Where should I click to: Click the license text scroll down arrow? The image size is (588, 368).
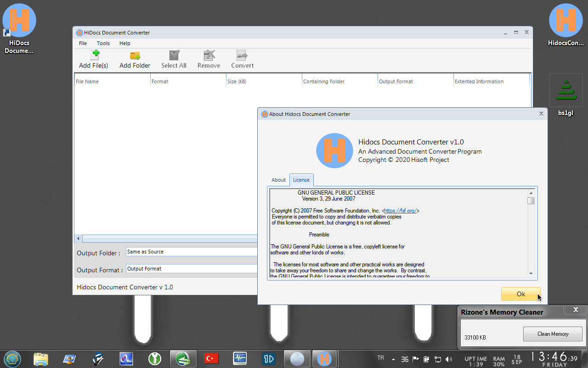(x=531, y=273)
